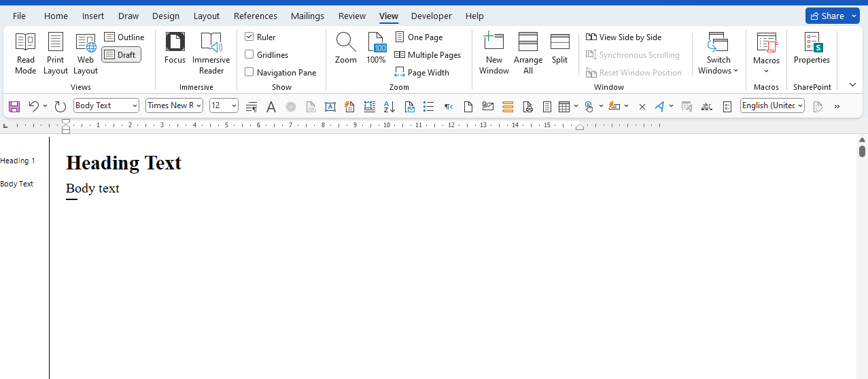Expand quick toolbar overflow double chevron
The image size is (868, 379).
click(837, 106)
